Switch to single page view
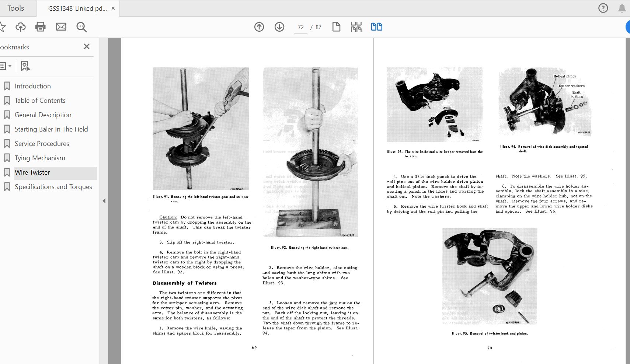The height and width of the screenshot is (364, 630). pyautogui.click(x=336, y=27)
